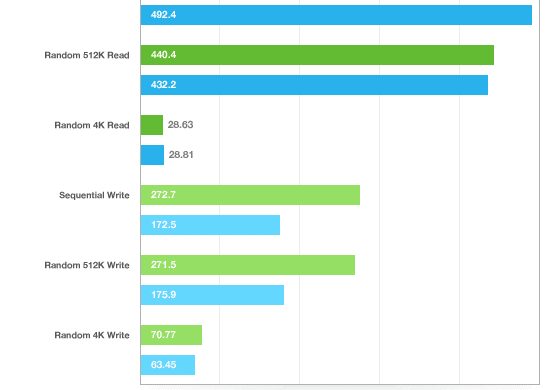Screen dimensions: 560x390
Task: Click the 63.45 light blue bar
Action: click(168, 365)
